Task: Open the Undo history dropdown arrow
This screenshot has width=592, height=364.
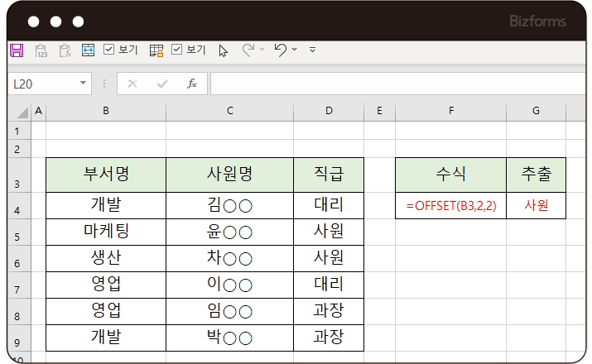Action: tap(294, 50)
